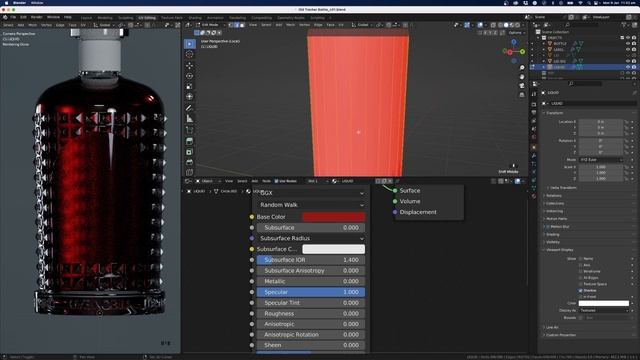Click the Displacement output socket
The height and width of the screenshot is (360, 640).
[395, 212]
